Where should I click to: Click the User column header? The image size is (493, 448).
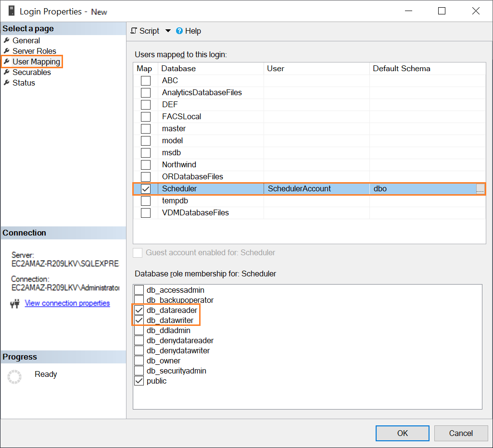(316, 68)
